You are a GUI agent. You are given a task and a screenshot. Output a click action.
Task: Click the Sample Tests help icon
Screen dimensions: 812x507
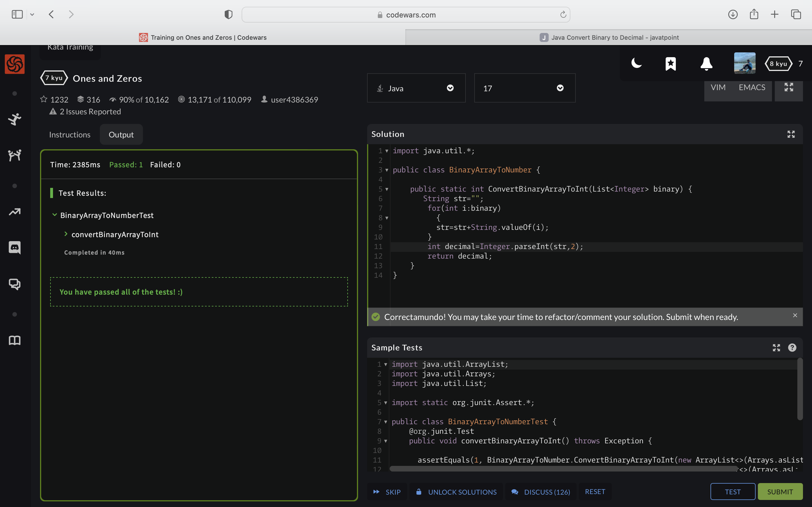tap(792, 348)
